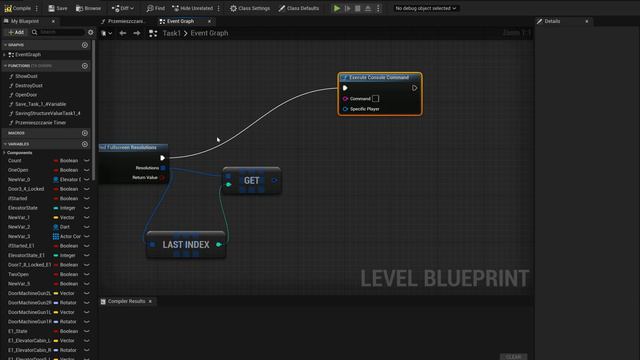Image resolution: width=640 pixels, height=360 pixels.
Task: Open compile options three-dot menu
Action: point(37,8)
